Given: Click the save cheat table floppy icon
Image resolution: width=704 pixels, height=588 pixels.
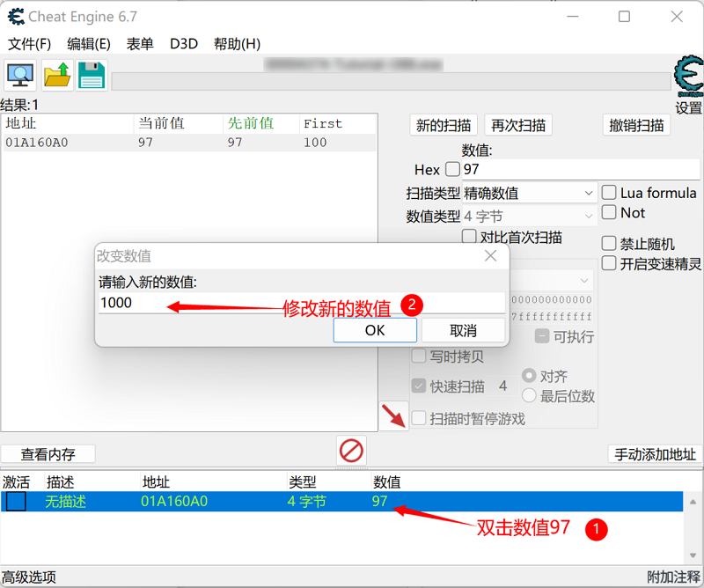Looking at the screenshot, I should point(92,76).
